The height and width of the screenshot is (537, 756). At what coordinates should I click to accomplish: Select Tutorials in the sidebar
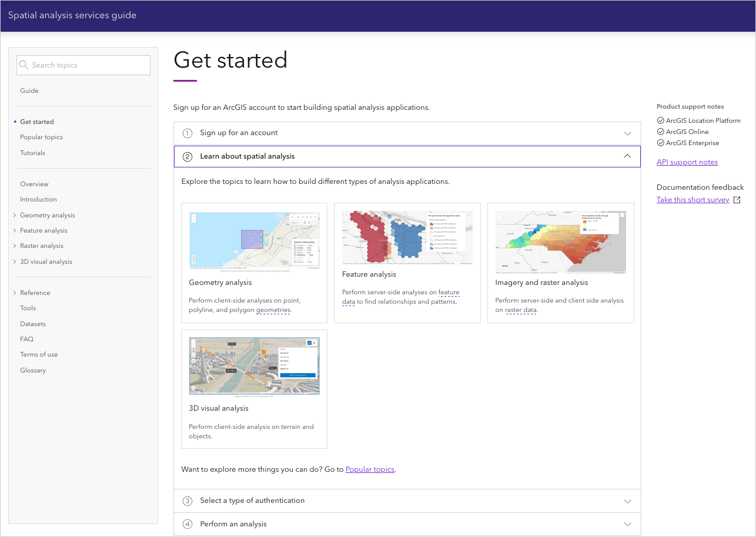click(x=32, y=153)
